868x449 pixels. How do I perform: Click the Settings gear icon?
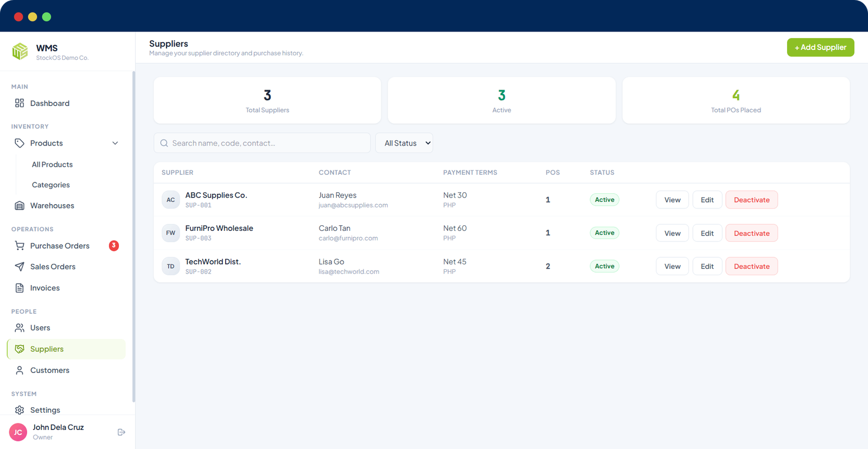(x=20, y=410)
